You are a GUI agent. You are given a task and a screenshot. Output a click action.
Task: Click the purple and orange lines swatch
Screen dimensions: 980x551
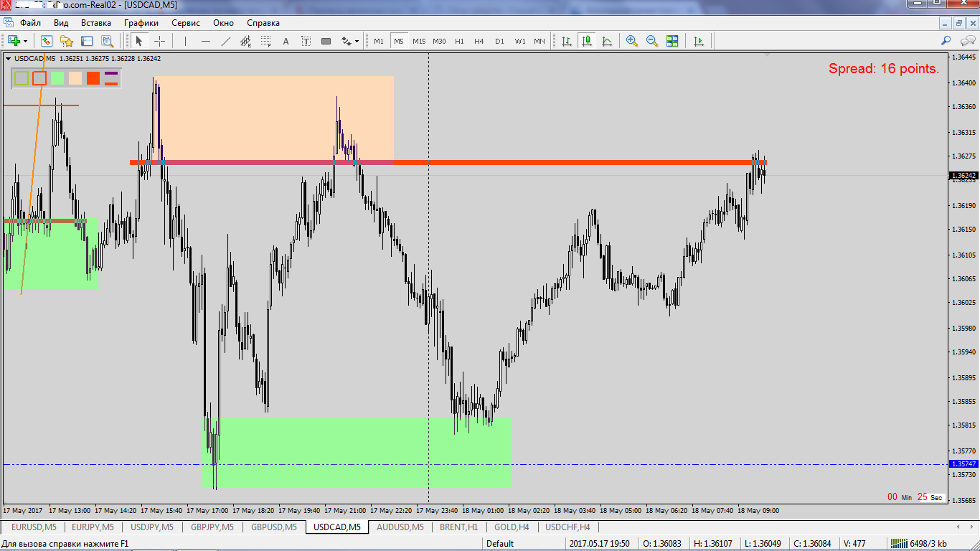[111, 78]
